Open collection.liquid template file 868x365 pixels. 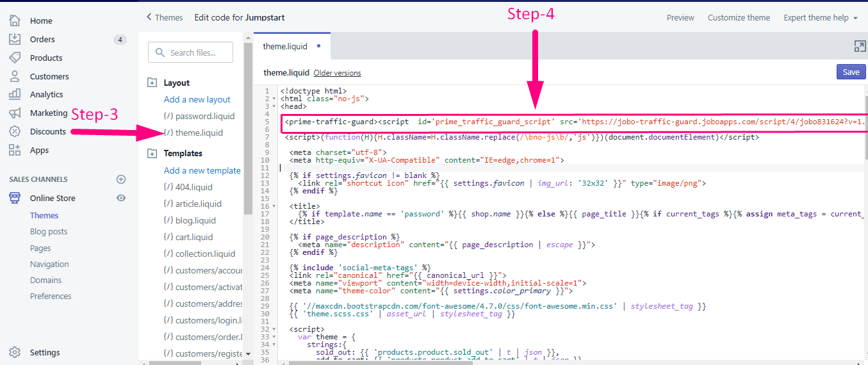pyautogui.click(x=205, y=254)
